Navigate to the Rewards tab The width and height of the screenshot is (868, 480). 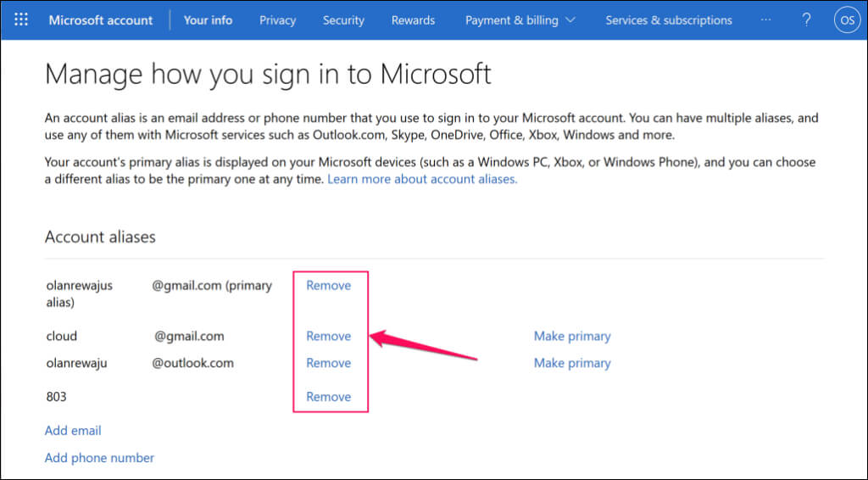point(413,20)
